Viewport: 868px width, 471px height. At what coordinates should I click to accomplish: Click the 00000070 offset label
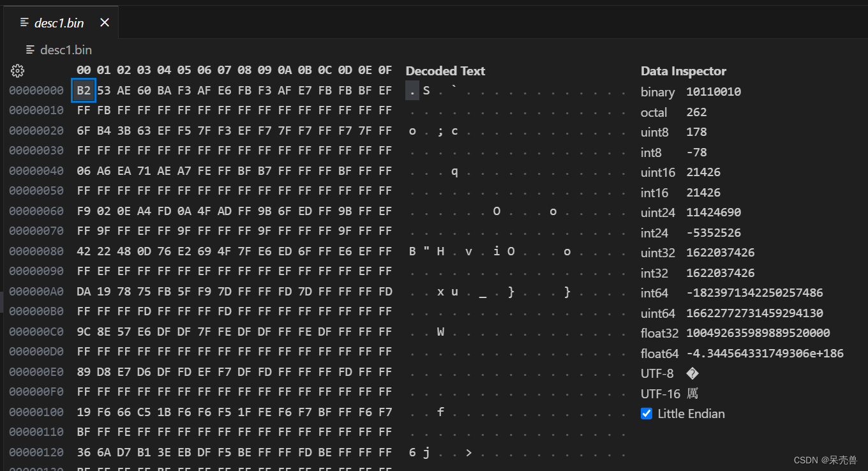pos(36,231)
